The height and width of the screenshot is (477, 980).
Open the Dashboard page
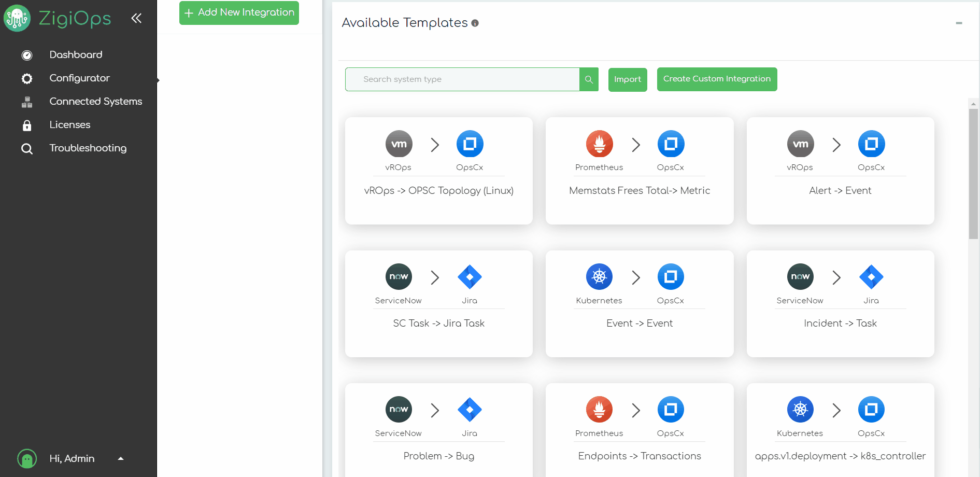[x=75, y=54]
